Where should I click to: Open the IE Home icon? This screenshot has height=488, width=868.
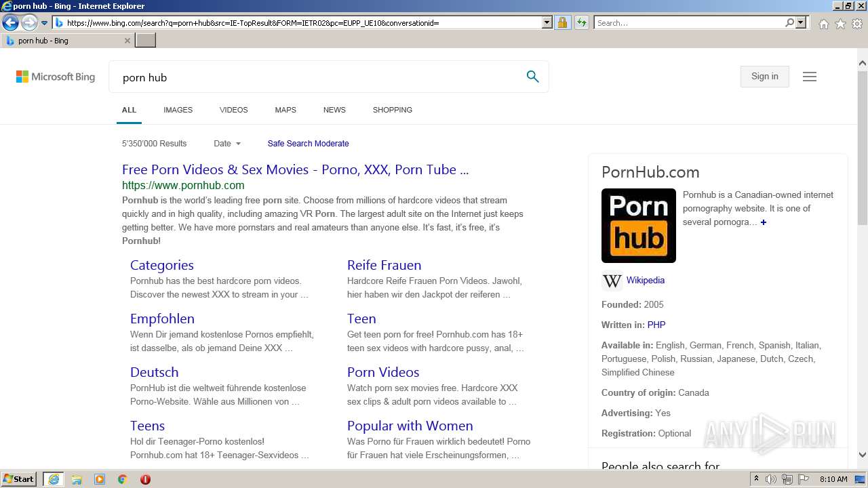(x=823, y=24)
